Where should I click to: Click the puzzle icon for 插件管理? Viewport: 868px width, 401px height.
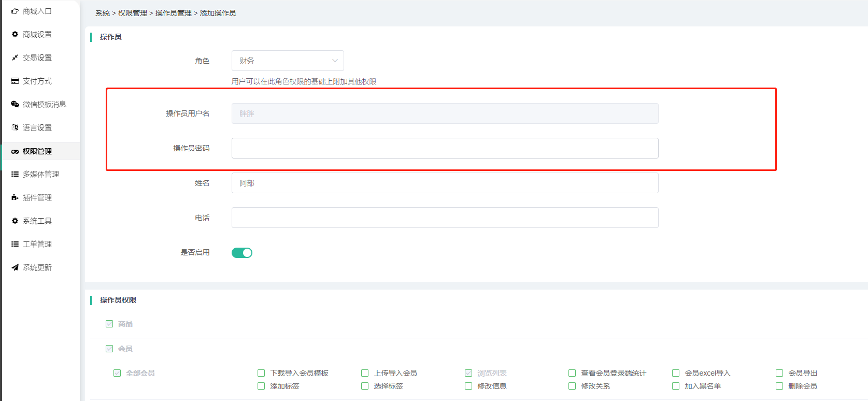15,197
